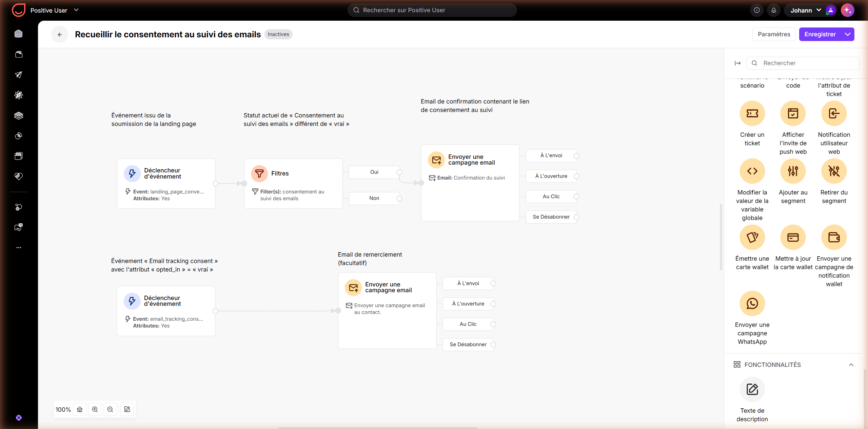Image resolution: width=868 pixels, height=429 pixels.
Task: Click the first Déclencheur d'événement landing_page node
Action: [166, 183]
